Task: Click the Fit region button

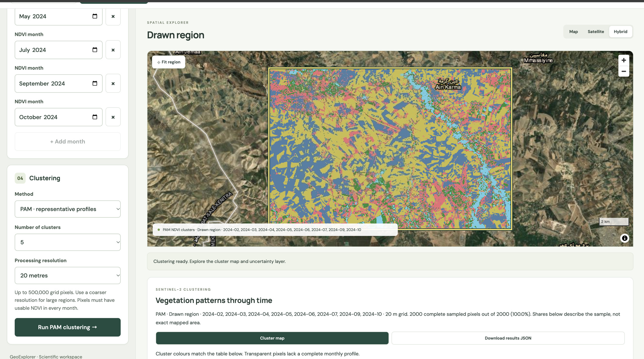Action: (x=169, y=62)
